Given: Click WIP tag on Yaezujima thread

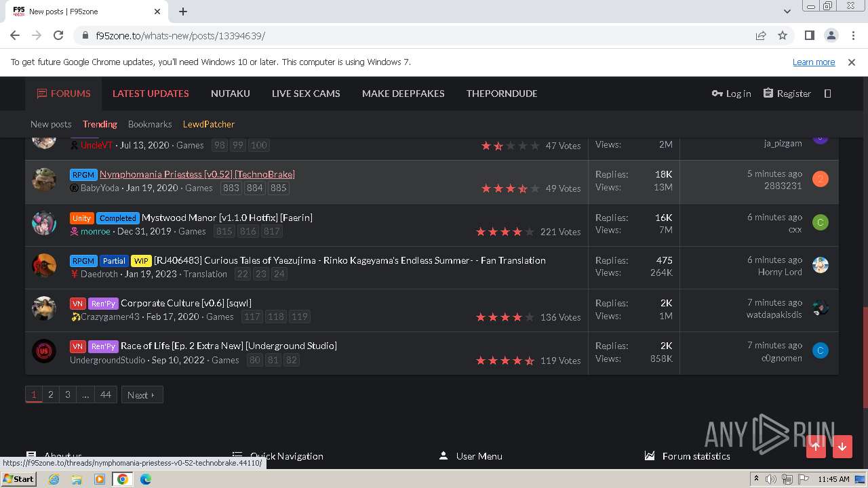Looking at the screenshot, I should [141, 260].
